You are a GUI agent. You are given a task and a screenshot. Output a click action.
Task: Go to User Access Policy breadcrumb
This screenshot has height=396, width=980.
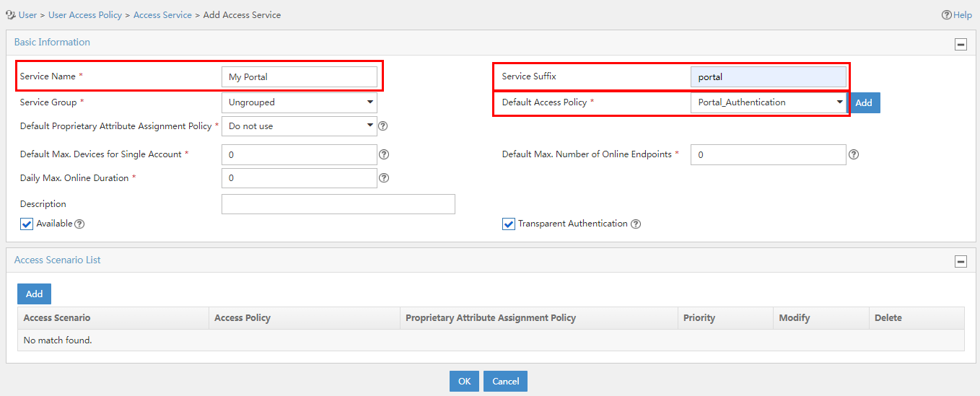coord(85,14)
